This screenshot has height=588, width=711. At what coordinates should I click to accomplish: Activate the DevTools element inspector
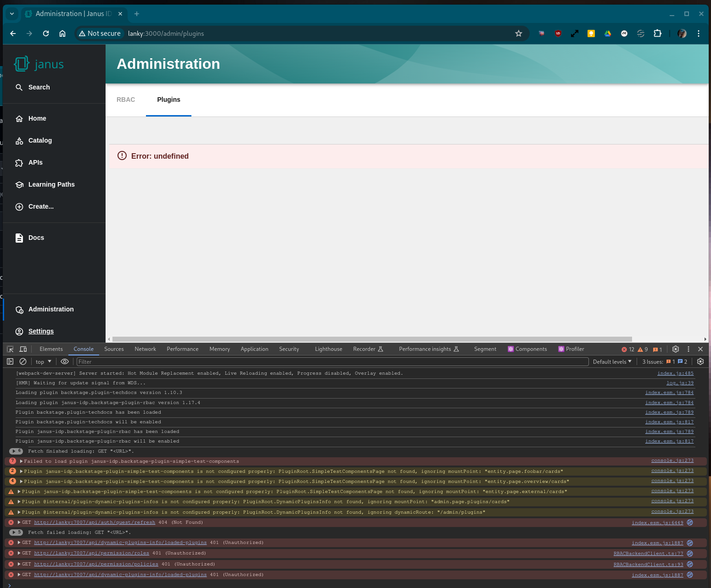[10, 349]
